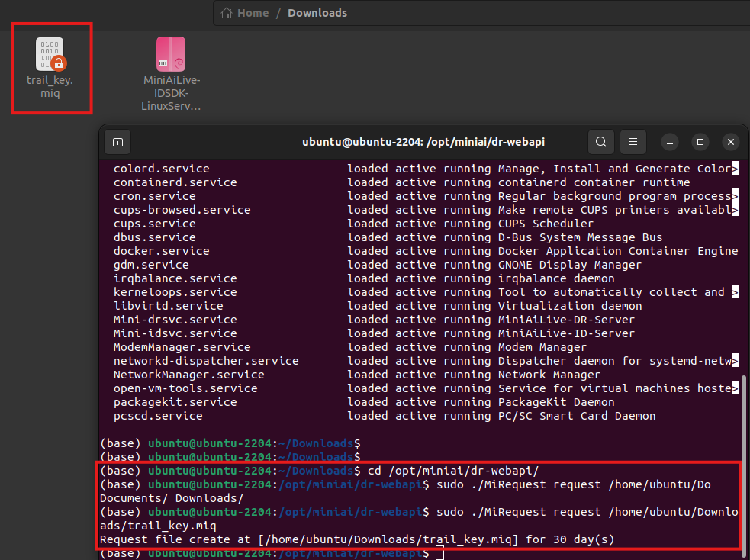Image resolution: width=750 pixels, height=560 pixels.
Task: Open the terminal hamburger menu
Action: (x=633, y=142)
